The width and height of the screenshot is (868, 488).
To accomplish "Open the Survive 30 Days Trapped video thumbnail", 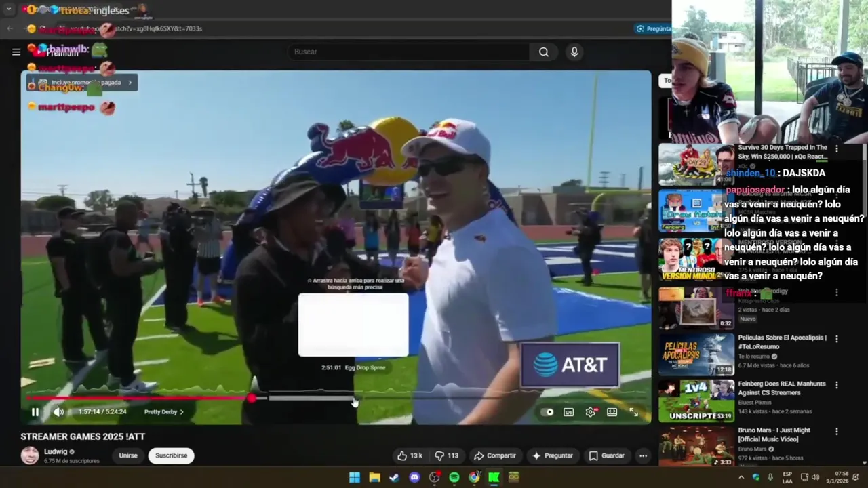I will coord(696,164).
